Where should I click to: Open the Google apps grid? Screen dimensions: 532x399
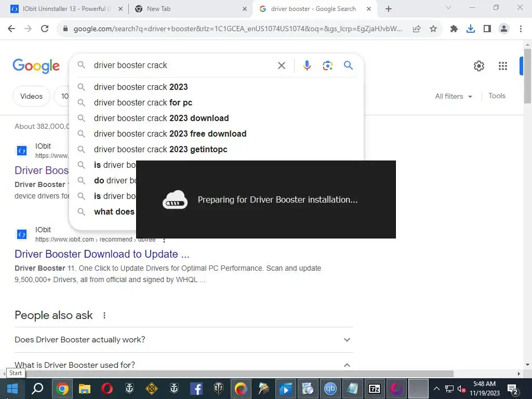(x=503, y=66)
